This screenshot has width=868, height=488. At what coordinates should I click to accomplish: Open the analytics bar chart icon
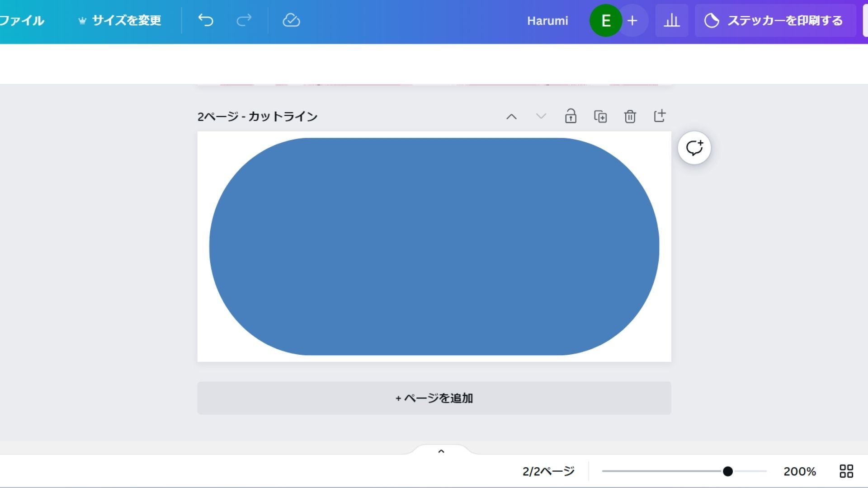coord(672,20)
